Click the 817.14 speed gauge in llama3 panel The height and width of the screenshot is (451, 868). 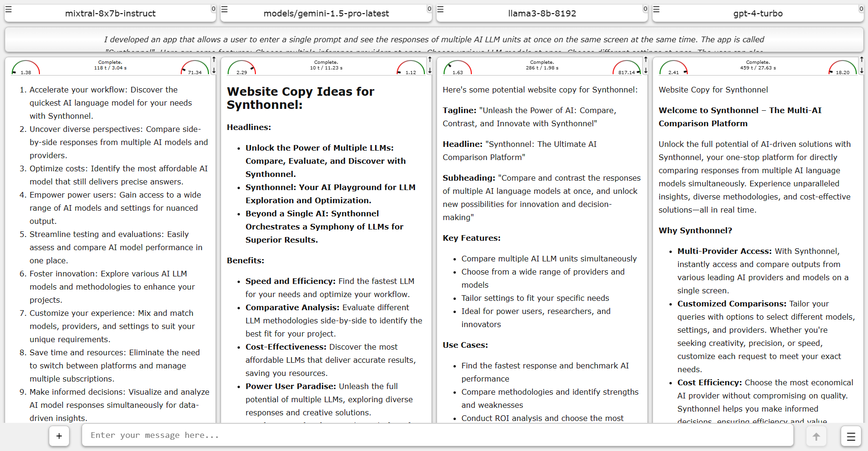(627, 68)
